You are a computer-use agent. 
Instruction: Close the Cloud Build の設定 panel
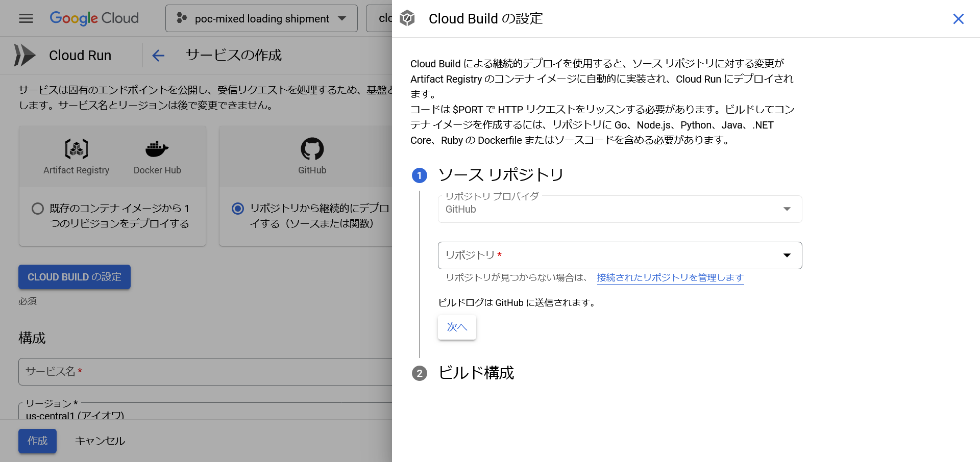[958, 19]
